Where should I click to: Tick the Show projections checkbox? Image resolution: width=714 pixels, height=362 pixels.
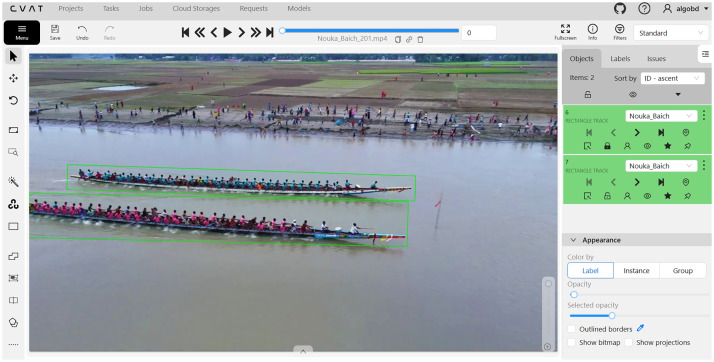click(628, 342)
